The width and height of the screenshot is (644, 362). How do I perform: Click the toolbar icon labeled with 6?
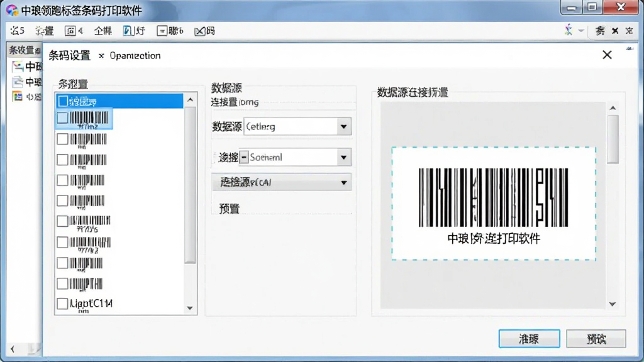(170, 31)
